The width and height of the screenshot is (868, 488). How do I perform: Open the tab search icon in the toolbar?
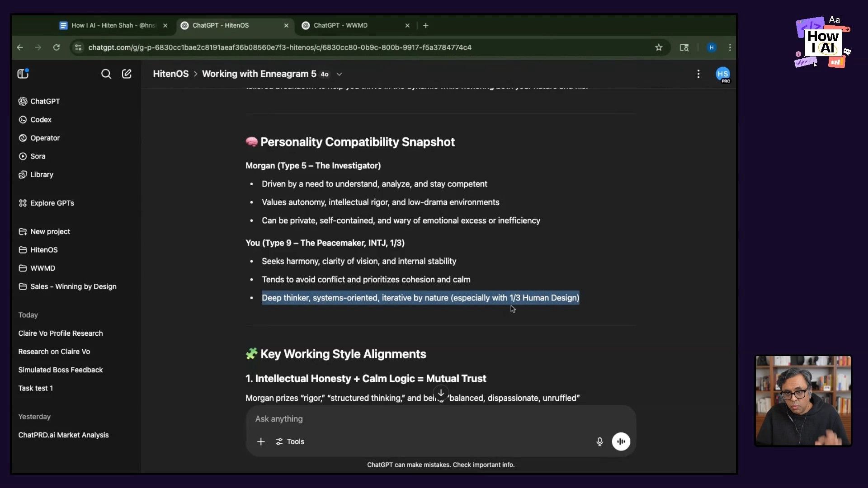coord(684,47)
